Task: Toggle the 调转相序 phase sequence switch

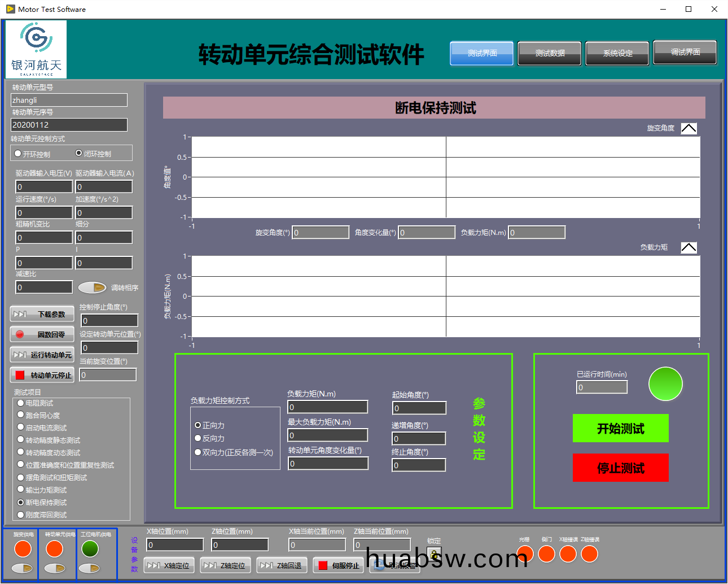Action: coord(92,287)
